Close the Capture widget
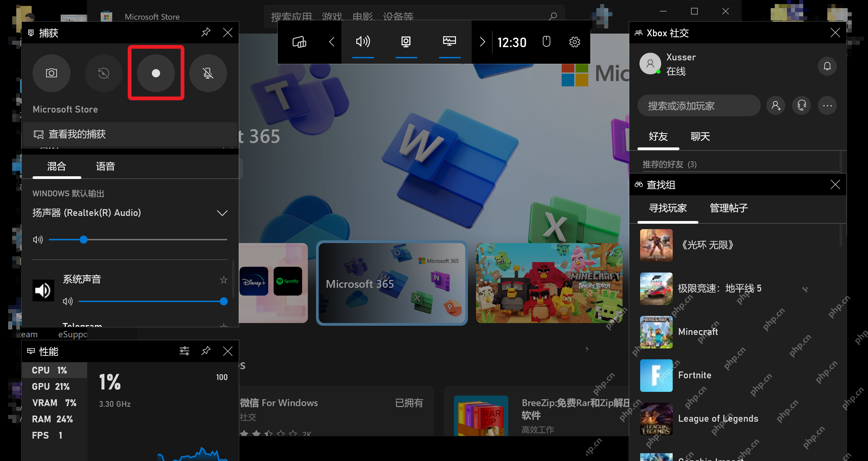The image size is (868, 461). pos(228,33)
